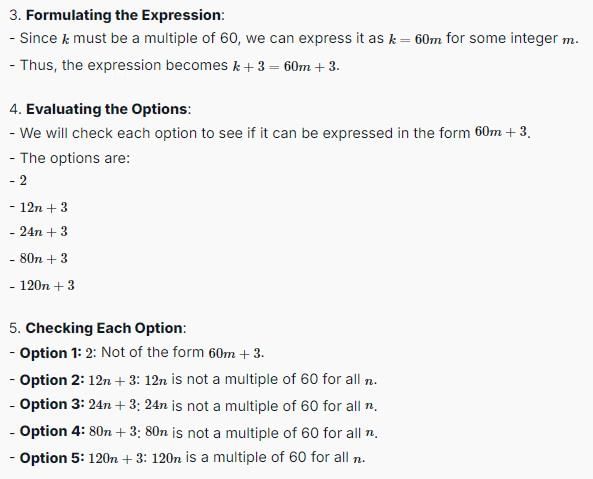Click the expression k + 3 = 60m + 3

click(x=286, y=66)
